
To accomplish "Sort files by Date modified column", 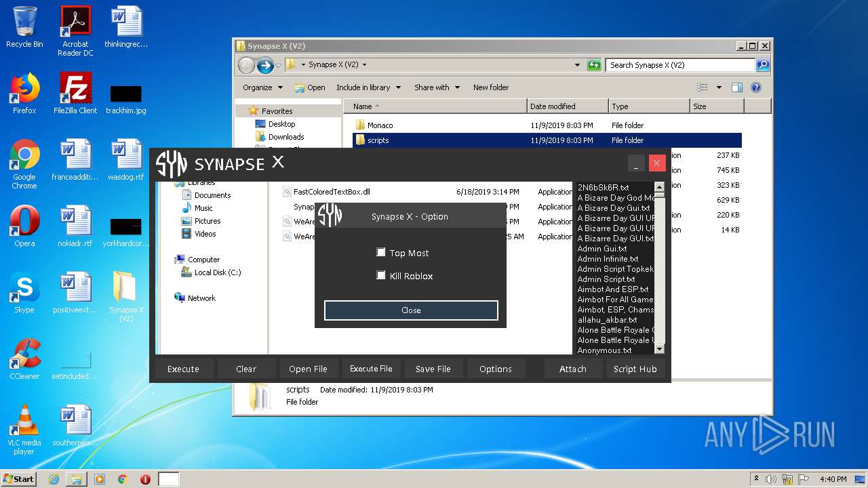I will point(568,106).
